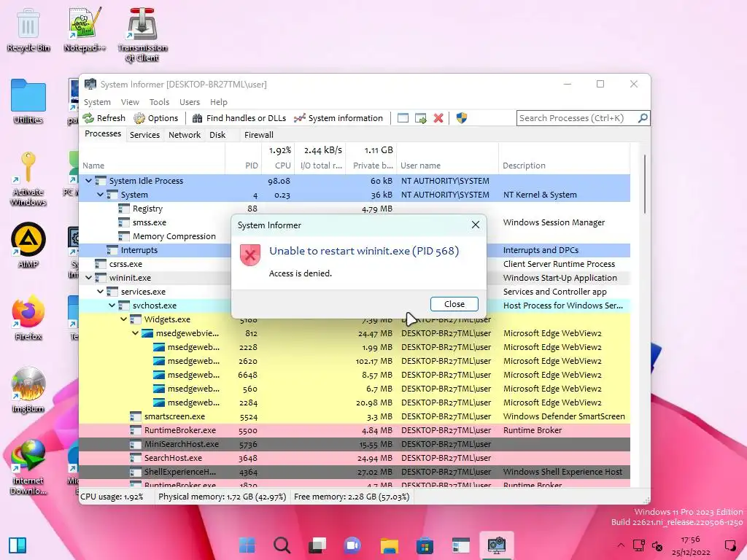747x560 pixels.
Task: Switch to the Firewall tab
Action: click(259, 135)
